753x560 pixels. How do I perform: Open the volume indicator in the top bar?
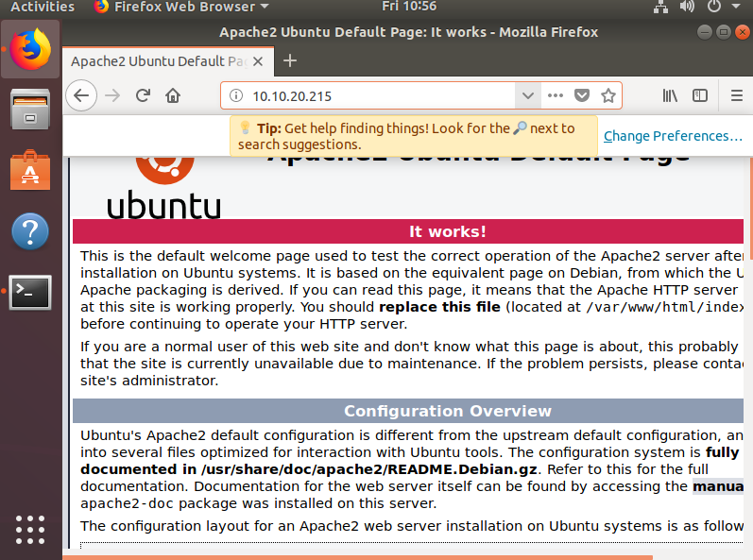click(x=687, y=7)
